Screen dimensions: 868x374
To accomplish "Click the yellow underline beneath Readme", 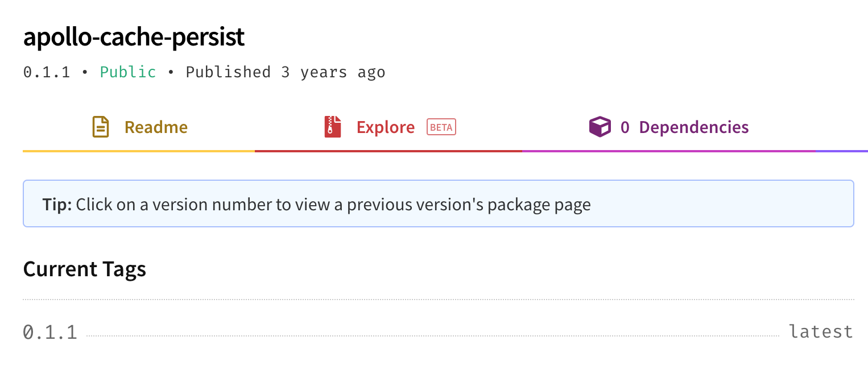I will 139,151.
